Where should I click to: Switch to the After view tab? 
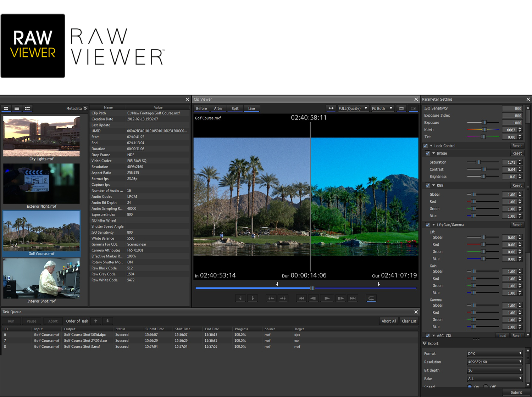218,108
